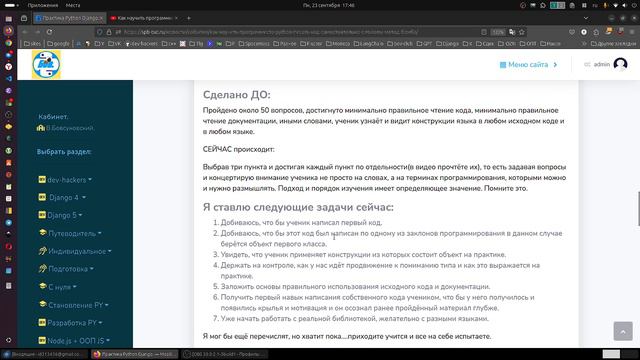Expand the Путеводитель sidebar section
640x360 pixels.
70,233
